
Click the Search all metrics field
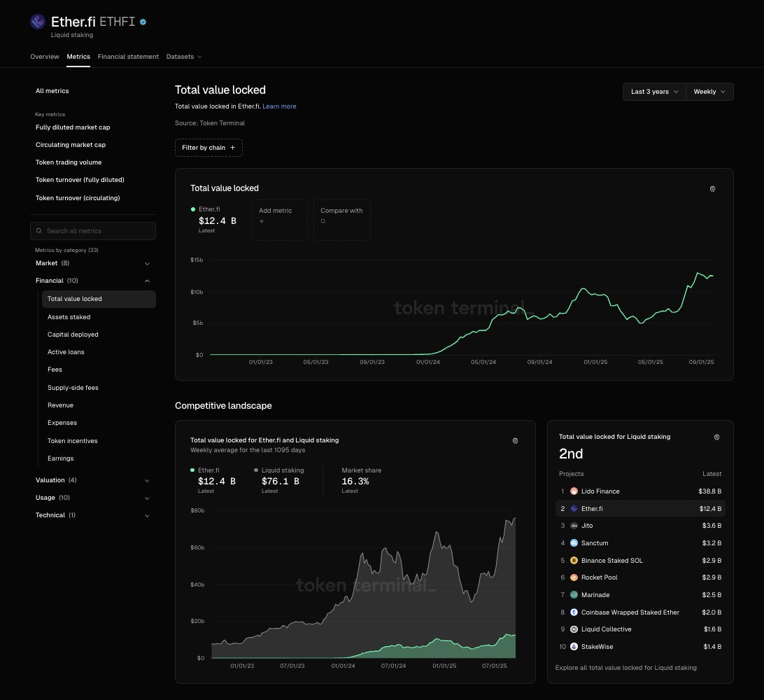93,231
